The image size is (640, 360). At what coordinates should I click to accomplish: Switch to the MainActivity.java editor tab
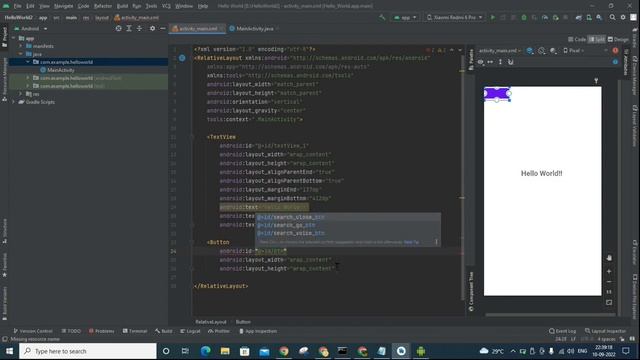[x=254, y=29]
